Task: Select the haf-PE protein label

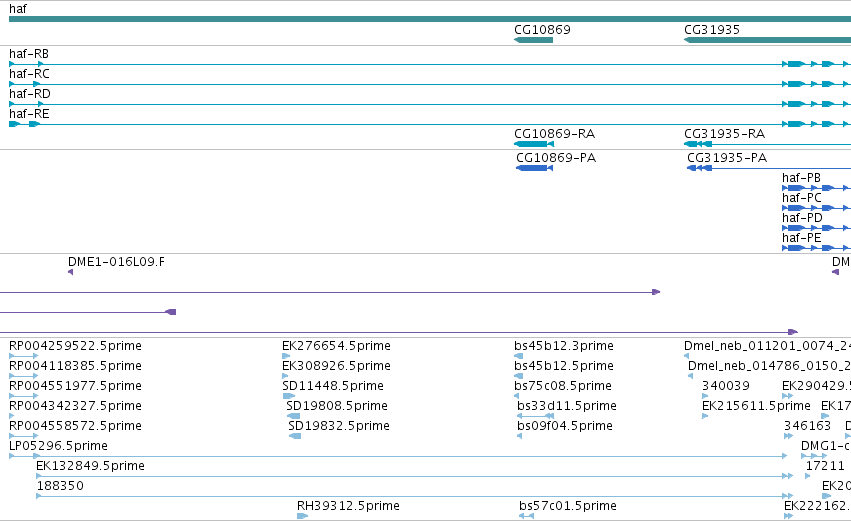Action: point(802,238)
